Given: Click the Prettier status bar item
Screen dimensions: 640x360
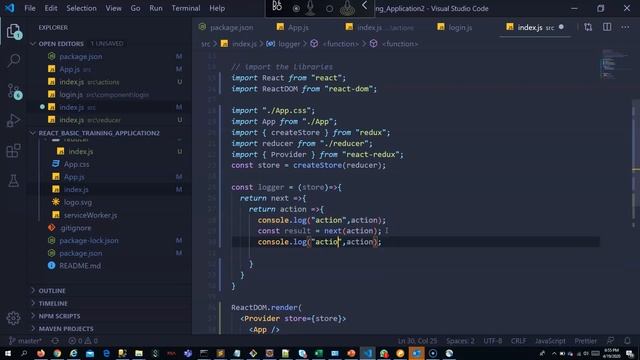Looking at the screenshot, I should 585,340.
